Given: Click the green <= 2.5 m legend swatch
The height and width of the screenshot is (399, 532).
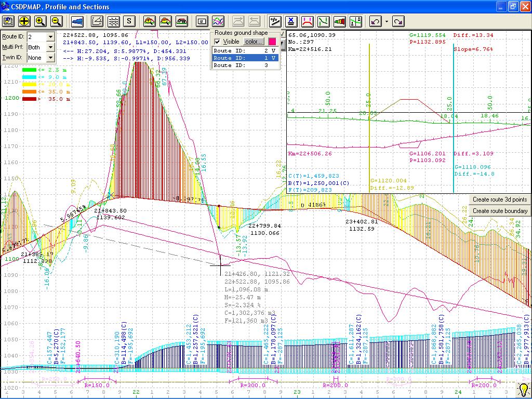Looking at the screenshot, I should point(29,70).
